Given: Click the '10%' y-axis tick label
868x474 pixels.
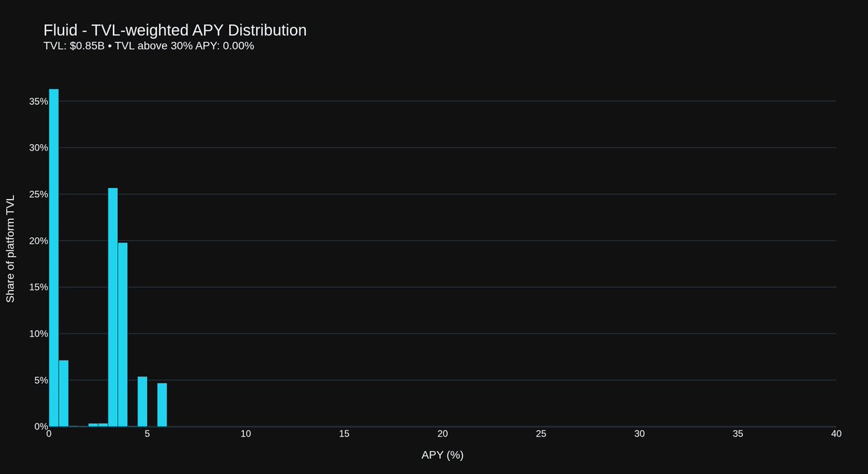Looking at the screenshot, I should (38, 334).
